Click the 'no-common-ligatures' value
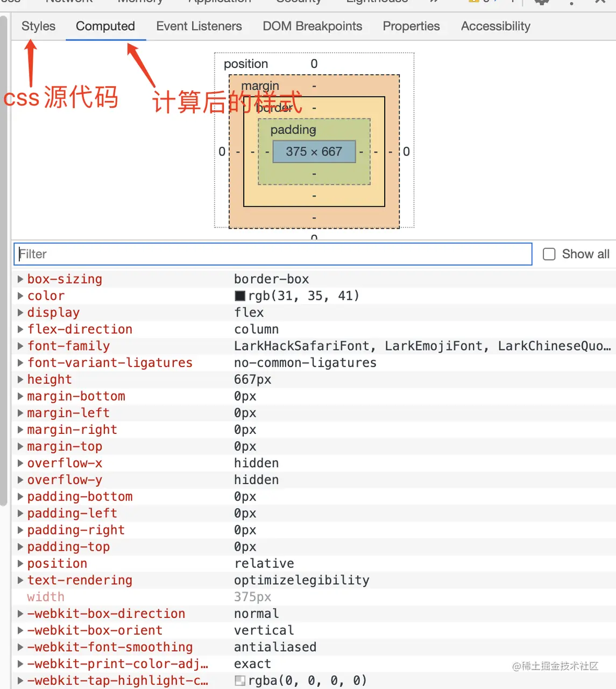This screenshot has height=689, width=616. (306, 363)
